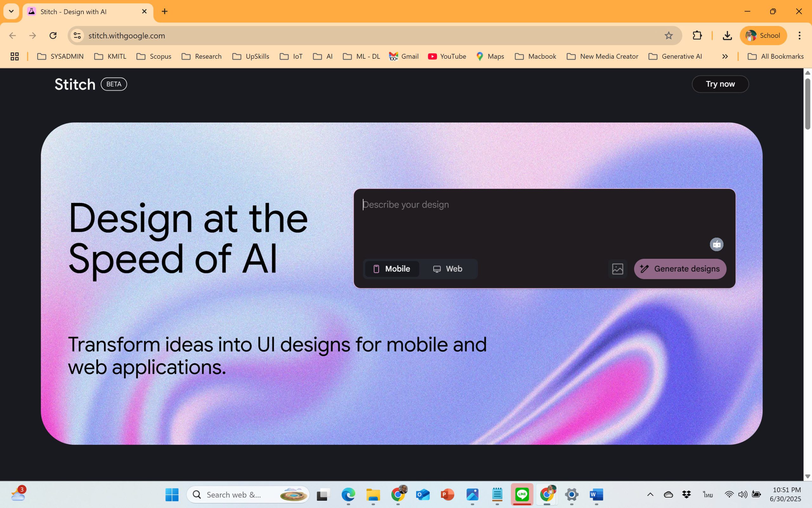Close the Stitch - Design with AI tab
This screenshot has height=508, width=812.
point(144,11)
